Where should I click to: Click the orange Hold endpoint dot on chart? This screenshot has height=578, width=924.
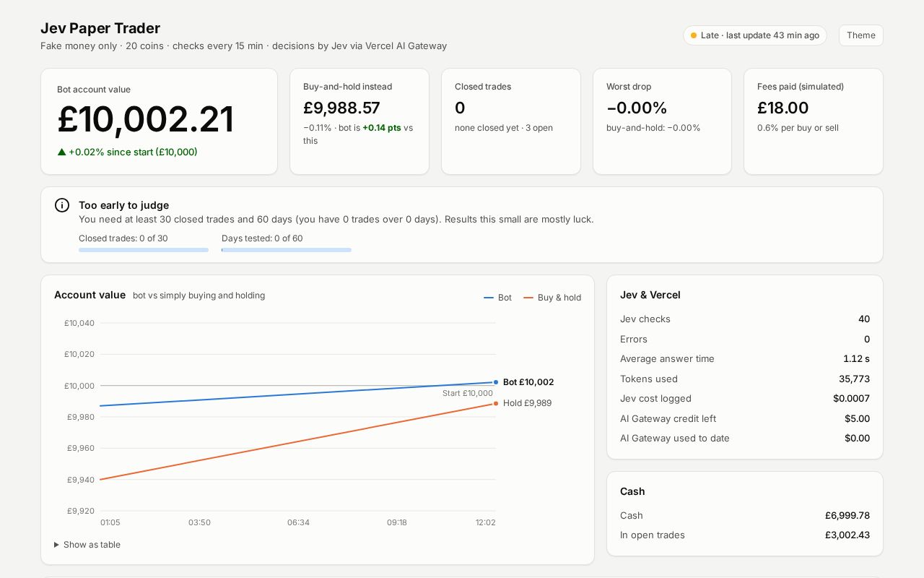[x=496, y=403]
